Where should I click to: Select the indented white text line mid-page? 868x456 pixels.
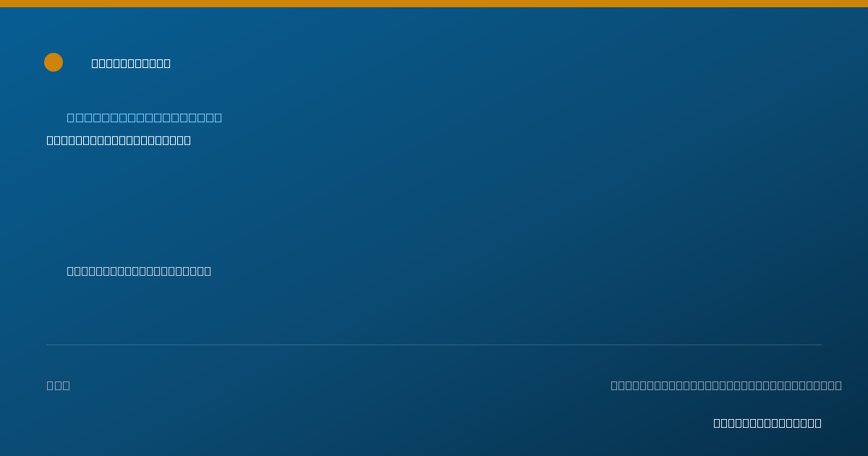(x=139, y=271)
